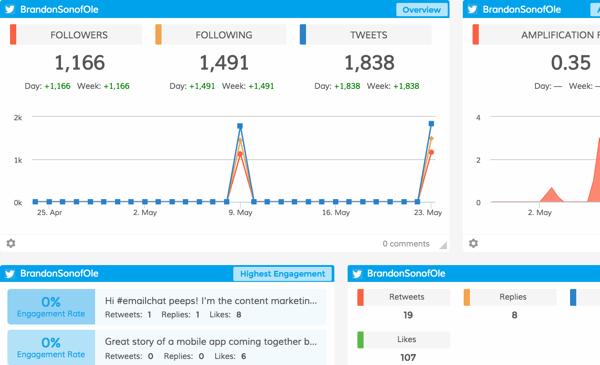Click the Twitter bird icon in the Retweets/Replies widget
Screen dimensions: 600x365
[x=357, y=274]
